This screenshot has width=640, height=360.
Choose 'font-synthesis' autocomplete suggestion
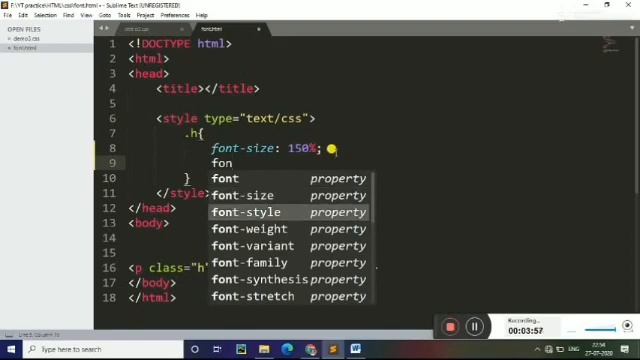coord(289,279)
